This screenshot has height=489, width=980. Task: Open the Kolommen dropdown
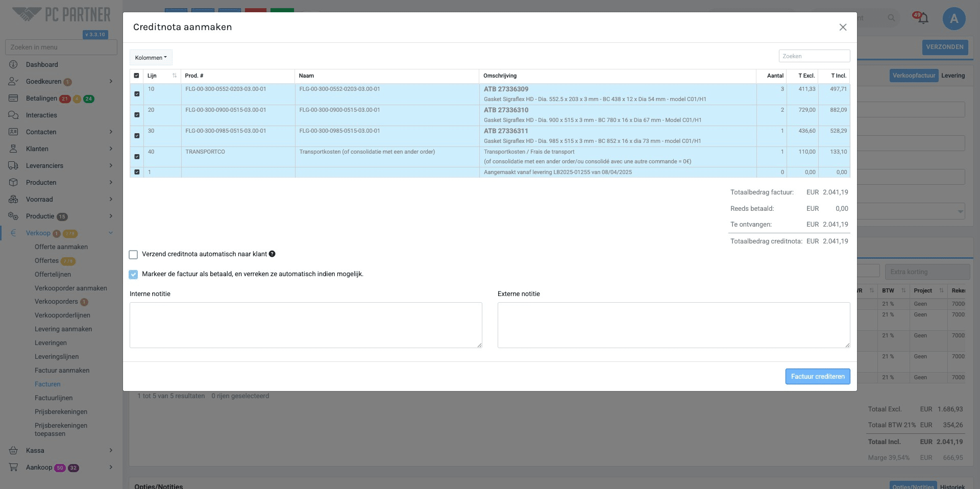151,58
